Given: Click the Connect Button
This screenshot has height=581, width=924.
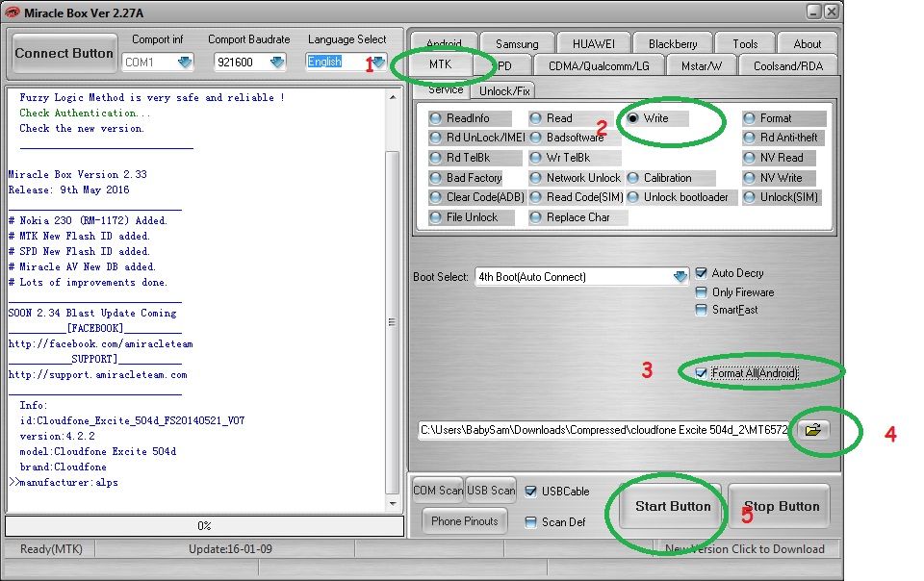Looking at the screenshot, I should pos(64,53).
